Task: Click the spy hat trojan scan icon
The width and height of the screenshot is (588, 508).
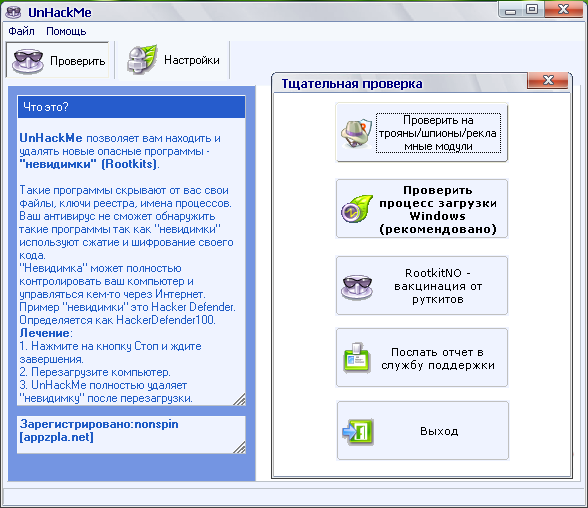Action: click(x=356, y=134)
